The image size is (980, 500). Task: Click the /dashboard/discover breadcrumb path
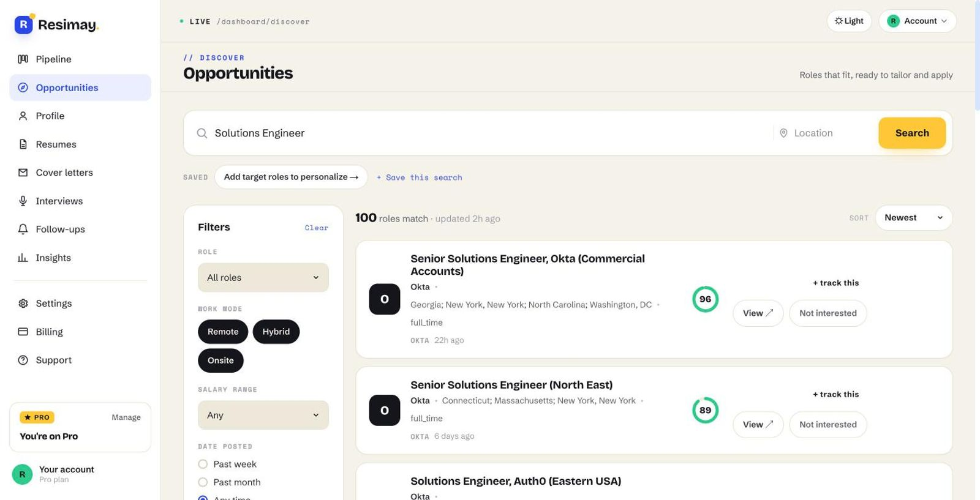tap(263, 21)
